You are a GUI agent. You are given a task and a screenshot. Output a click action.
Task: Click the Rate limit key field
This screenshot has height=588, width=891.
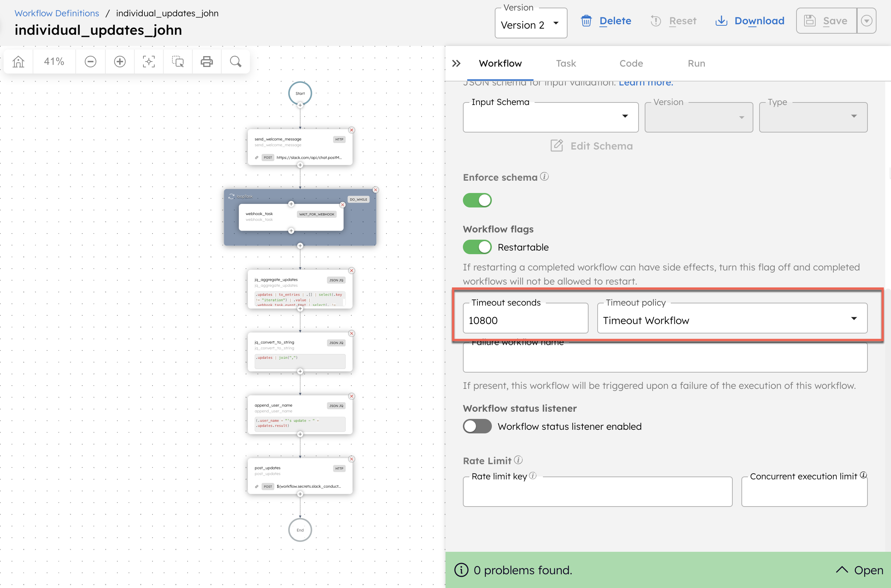(x=597, y=492)
